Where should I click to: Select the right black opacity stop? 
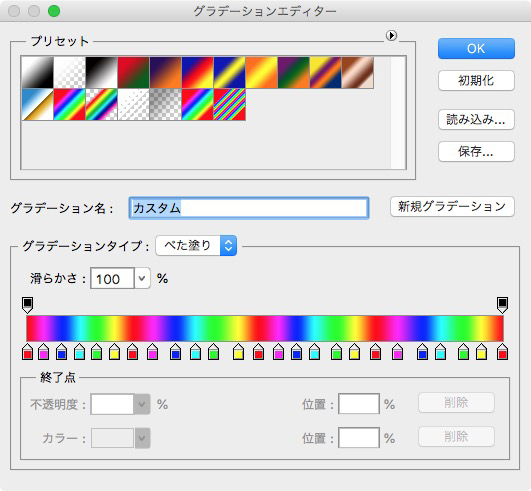pos(502,305)
